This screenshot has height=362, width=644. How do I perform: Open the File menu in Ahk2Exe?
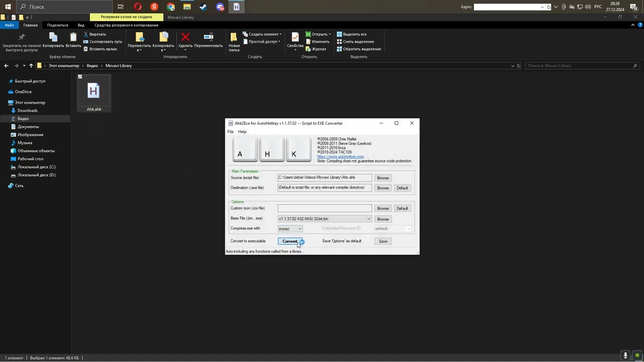click(x=230, y=132)
